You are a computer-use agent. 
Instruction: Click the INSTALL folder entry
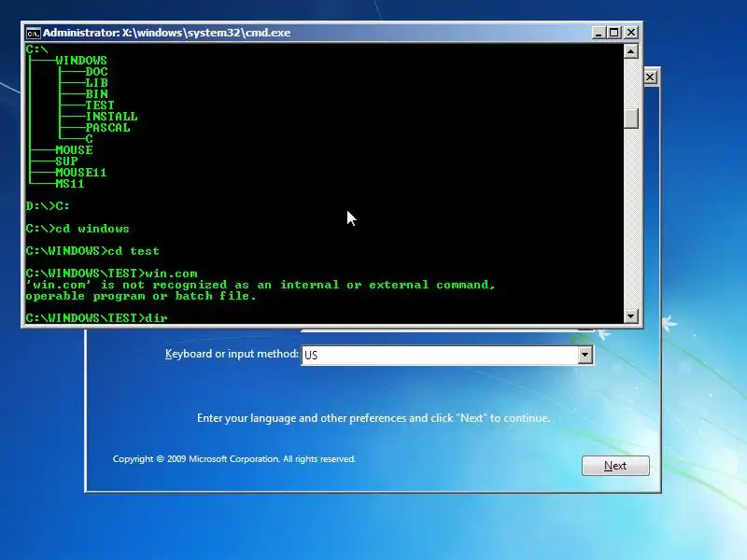[x=111, y=117]
